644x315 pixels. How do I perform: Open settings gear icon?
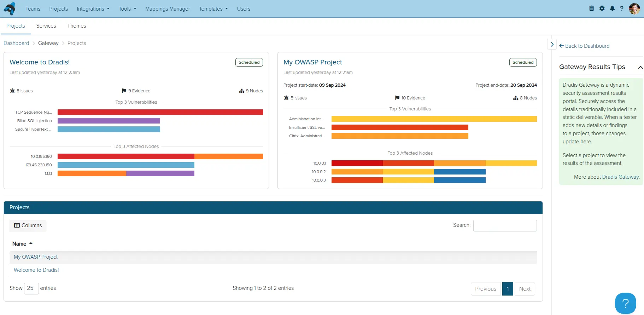pyautogui.click(x=602, y=8)
